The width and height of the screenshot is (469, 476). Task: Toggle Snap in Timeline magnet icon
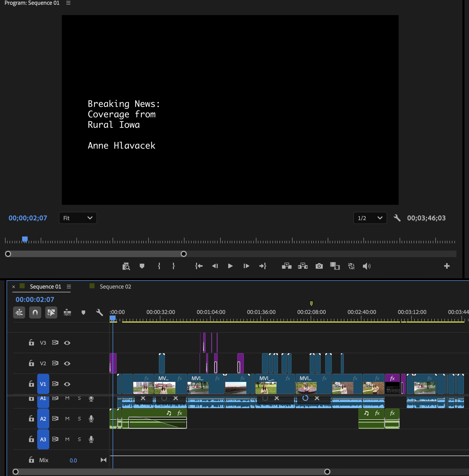[x=35, y=312]
